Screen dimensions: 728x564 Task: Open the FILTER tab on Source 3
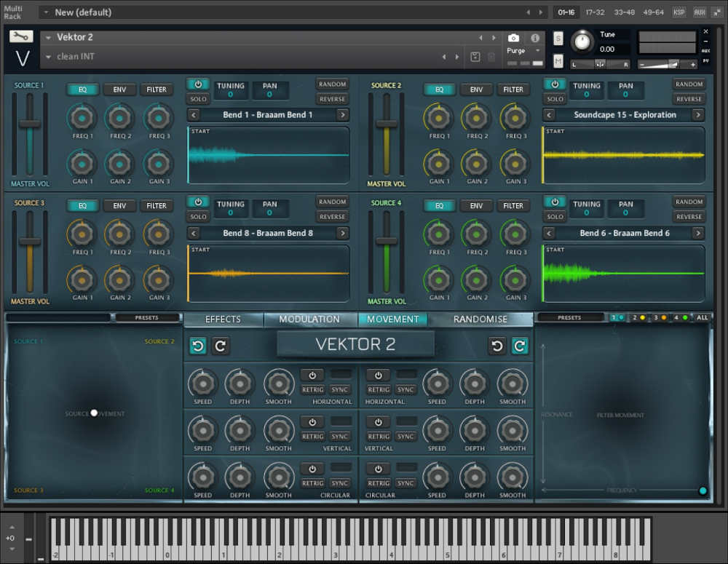[157, 205]
